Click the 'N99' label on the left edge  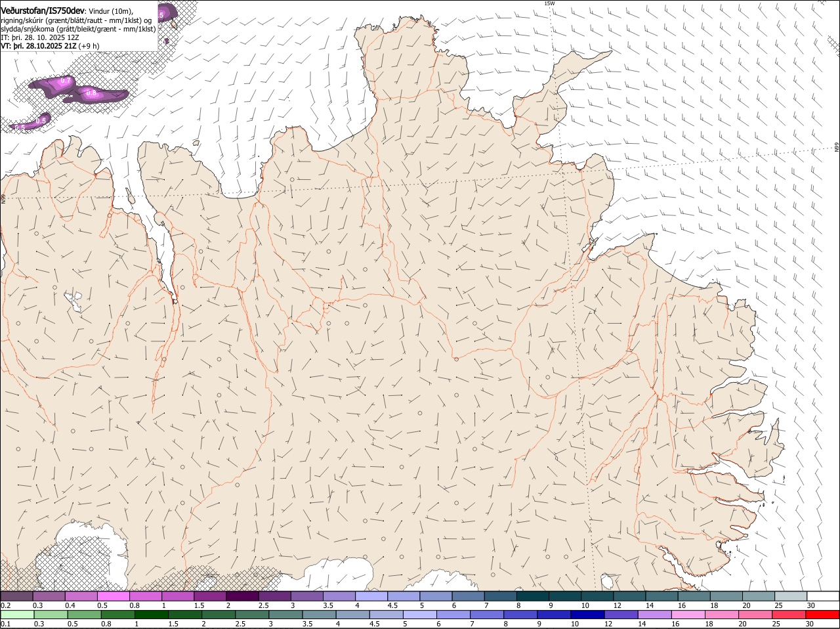[3, 198]
